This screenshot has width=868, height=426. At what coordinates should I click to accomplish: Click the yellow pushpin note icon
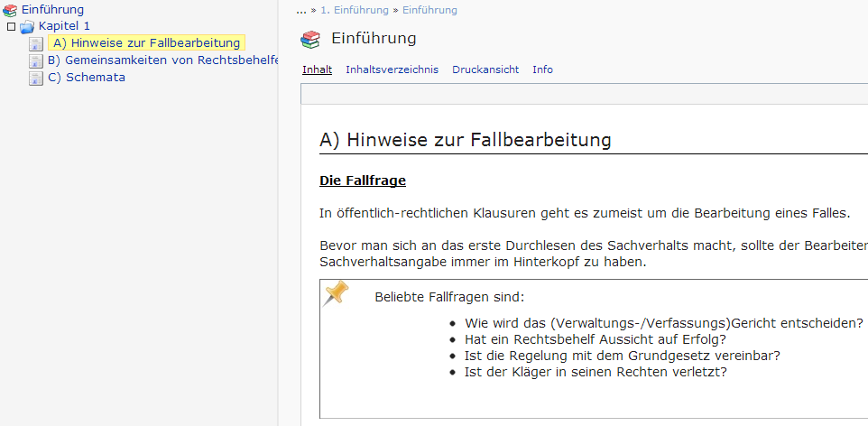tap(337, 292)
